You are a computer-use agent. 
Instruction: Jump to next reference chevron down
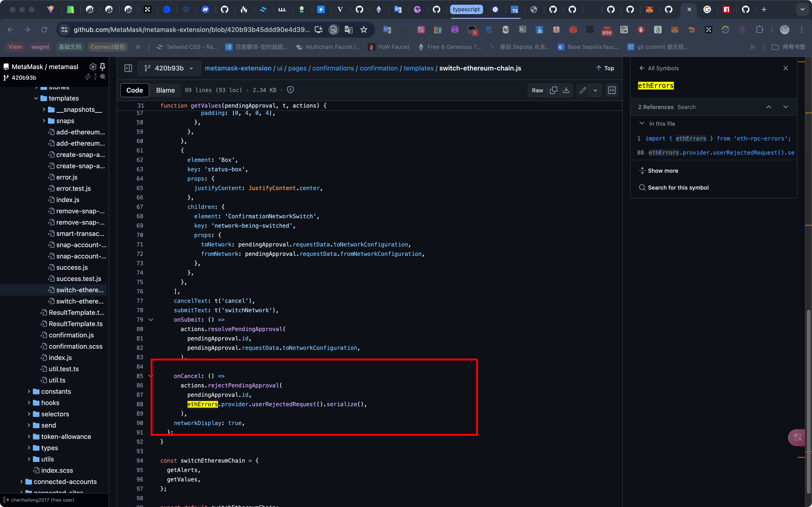pos(785,107)
